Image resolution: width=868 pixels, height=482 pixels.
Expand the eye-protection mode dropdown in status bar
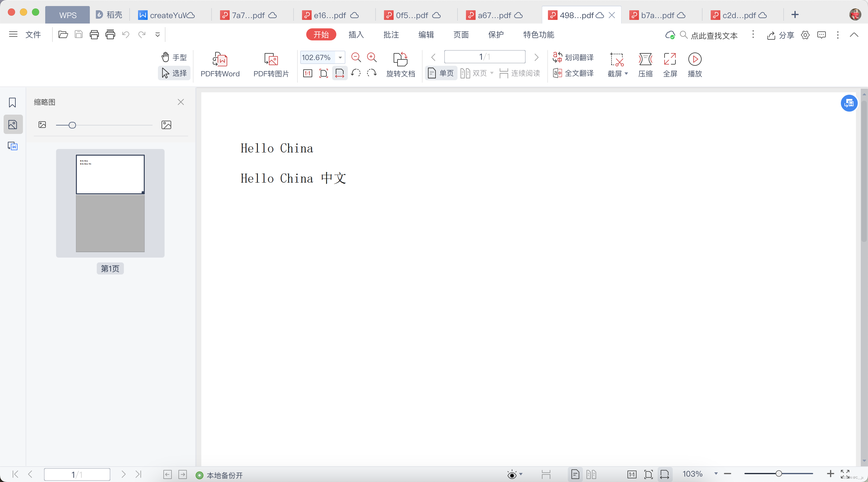tap(521, 474)
